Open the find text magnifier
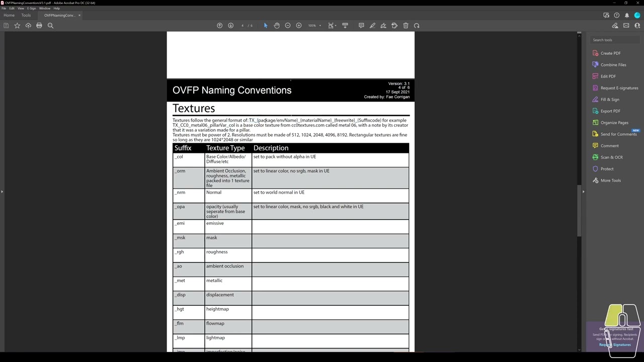 pos(50,26)
